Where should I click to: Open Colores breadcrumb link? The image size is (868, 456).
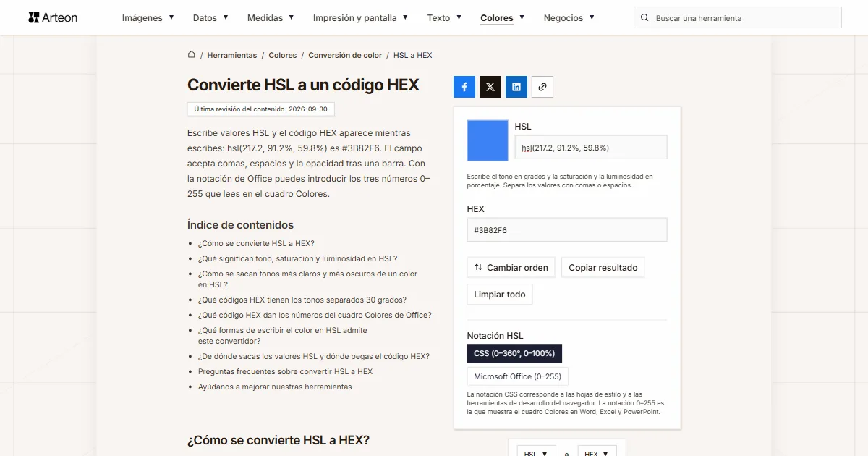point(283,55)
